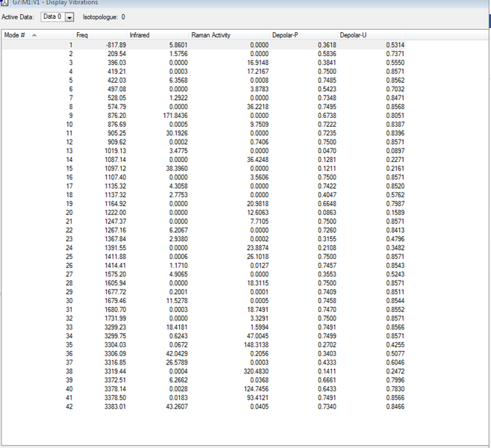This screenshot has width=491, height=448.
Task: Select infrared value 38.3960
Action: (x=177, y=168)
